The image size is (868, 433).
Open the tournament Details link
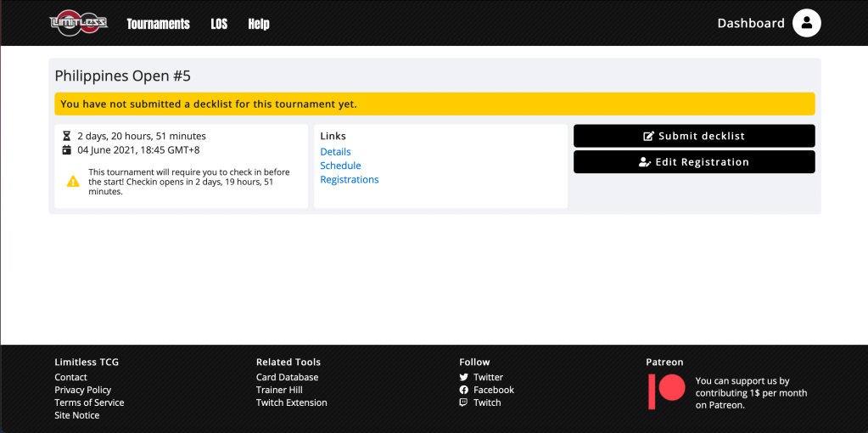click(x=335, y=152)
